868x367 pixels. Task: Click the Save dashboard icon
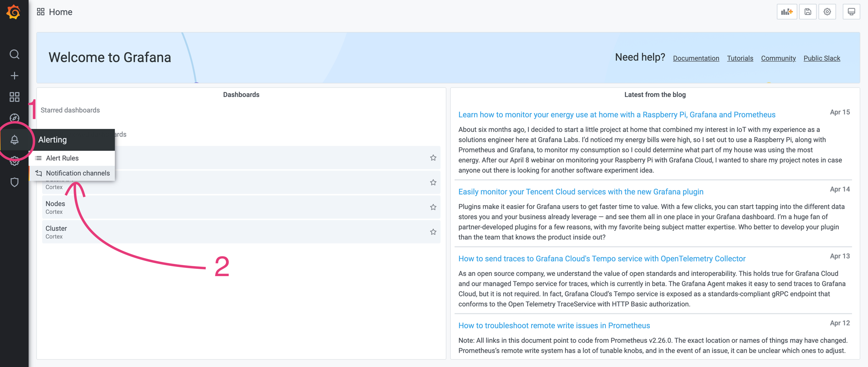tap(808, 12)
